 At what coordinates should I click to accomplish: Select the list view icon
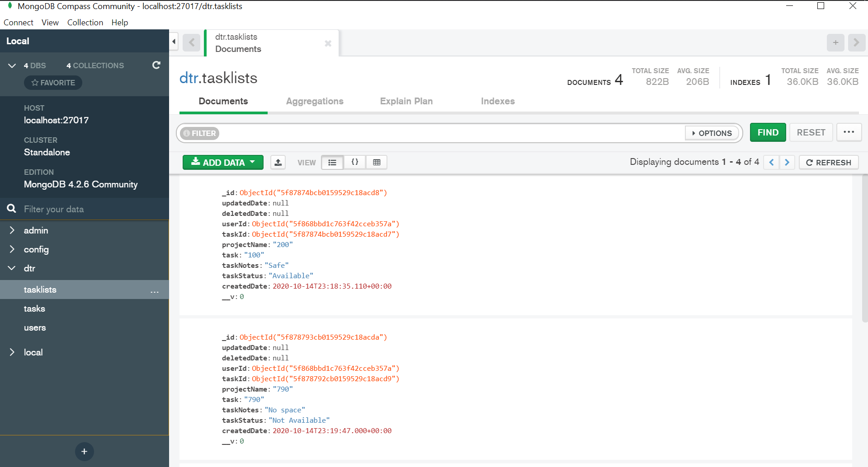332,162
